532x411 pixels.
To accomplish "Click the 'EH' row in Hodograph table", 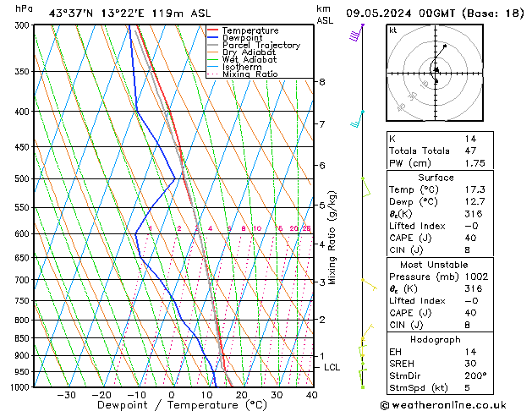I will 440,352.
